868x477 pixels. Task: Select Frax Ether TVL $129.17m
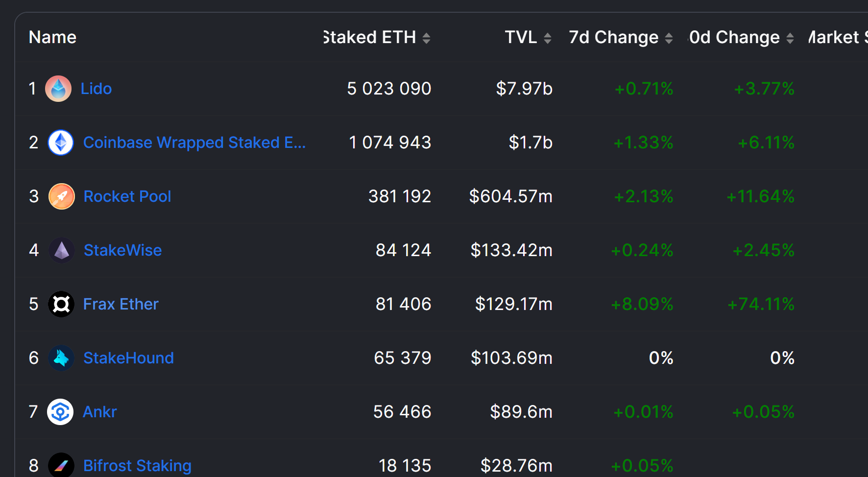(x=514, y=304)
